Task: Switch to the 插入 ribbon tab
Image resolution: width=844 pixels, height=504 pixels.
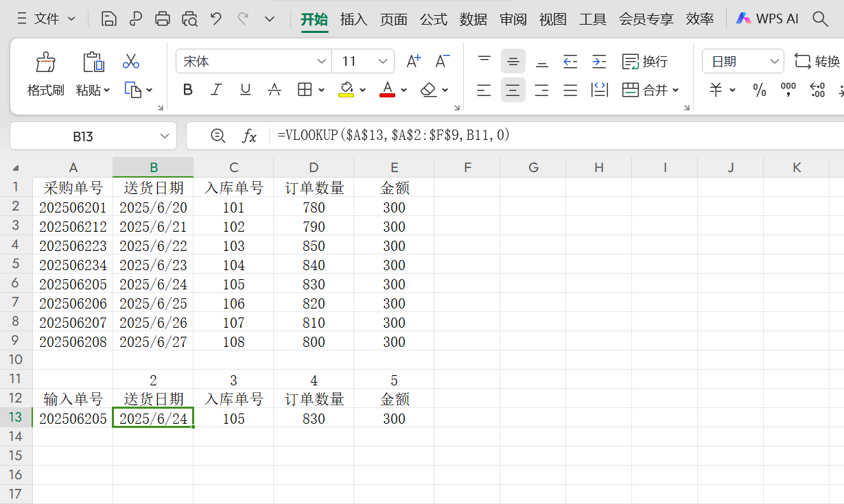Action: [354, 19]
